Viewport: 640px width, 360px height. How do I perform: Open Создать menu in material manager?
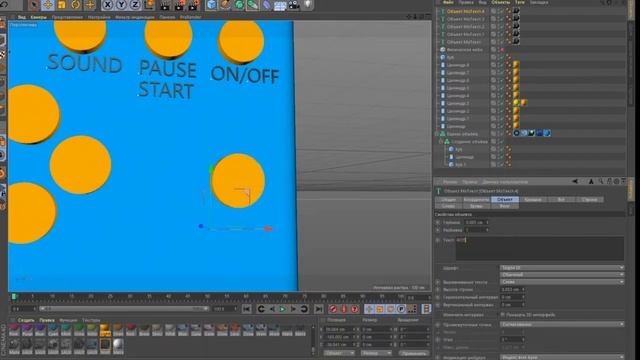click(26, 320)
